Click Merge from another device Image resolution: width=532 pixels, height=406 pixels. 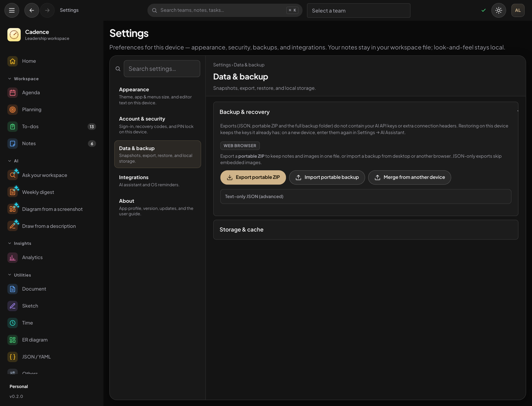(409, 177)
